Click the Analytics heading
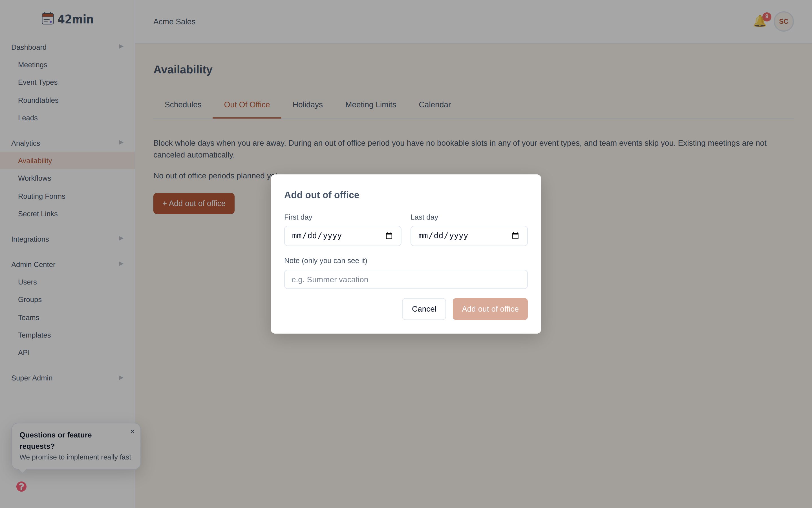This screenshot has height=508, width=812. [x=25, y=143]
